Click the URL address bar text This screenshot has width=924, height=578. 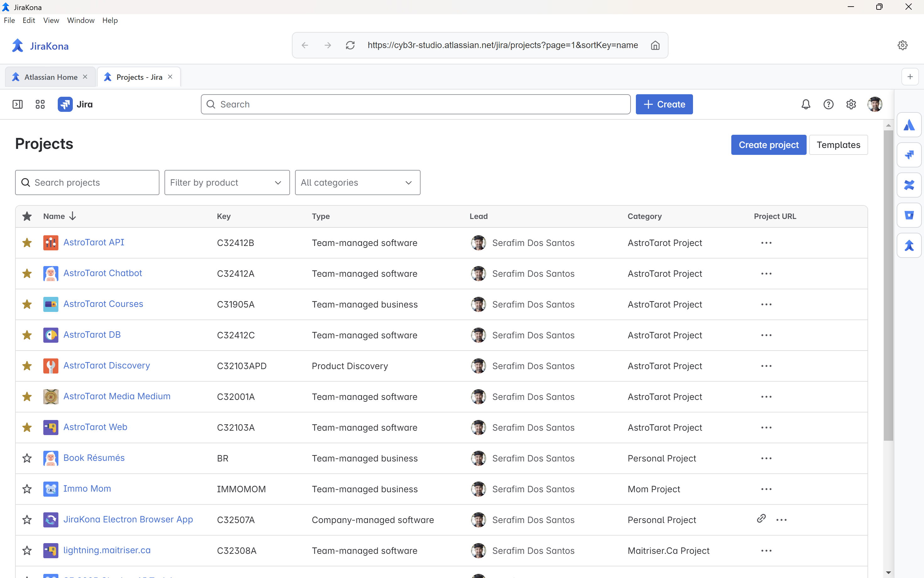(x=502, y=45)
